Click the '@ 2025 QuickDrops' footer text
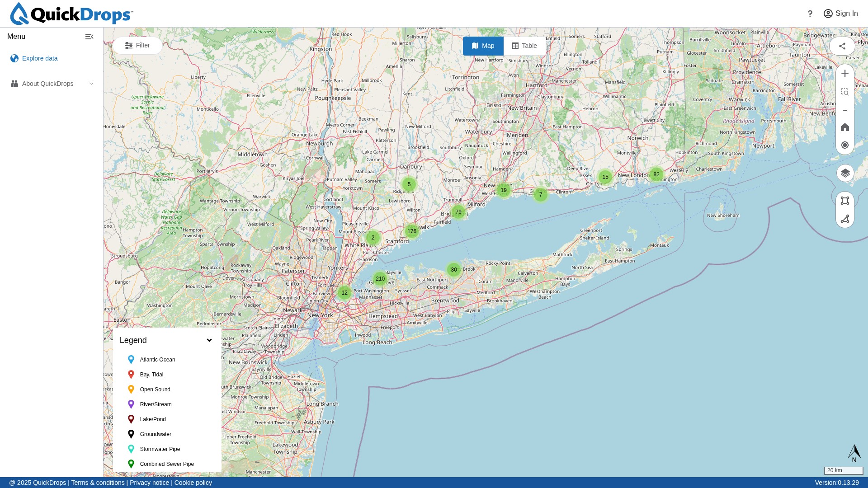 pyautogui.click(x=38, y=483)
